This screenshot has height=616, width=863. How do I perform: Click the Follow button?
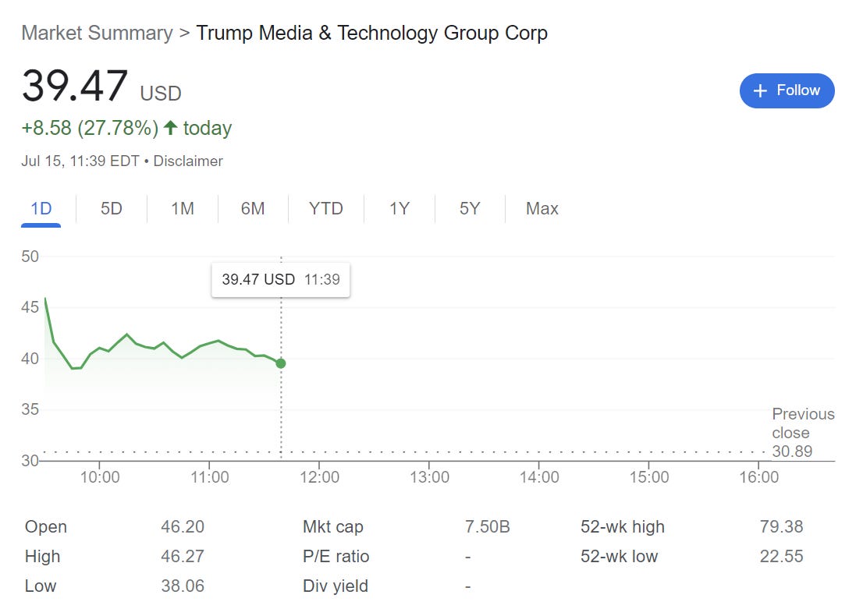click(x=787, y=90)
